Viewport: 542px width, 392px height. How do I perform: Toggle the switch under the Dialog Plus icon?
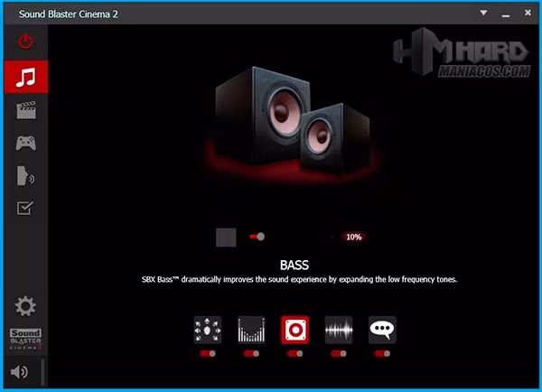[382, 354]
